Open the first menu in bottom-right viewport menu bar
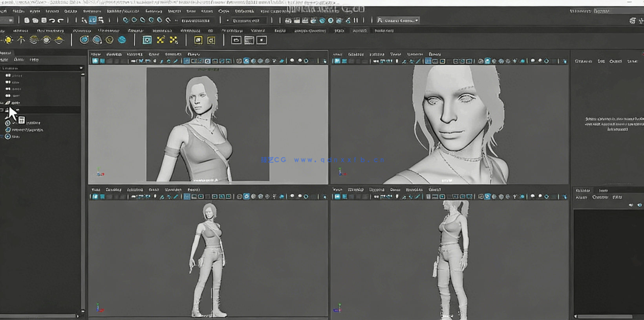Screen dimensions: 644x320 coord(337,189)
